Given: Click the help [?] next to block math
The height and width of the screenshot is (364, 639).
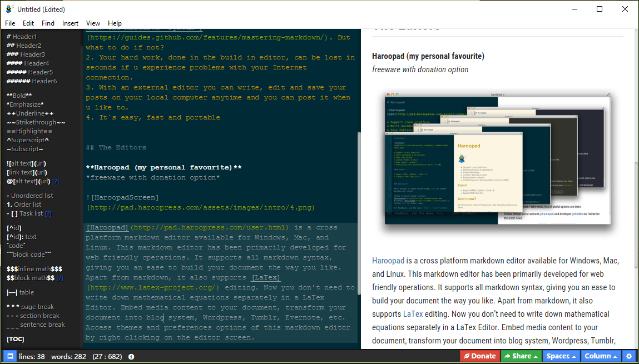Looking at the screenshot, I should (60, 278).
